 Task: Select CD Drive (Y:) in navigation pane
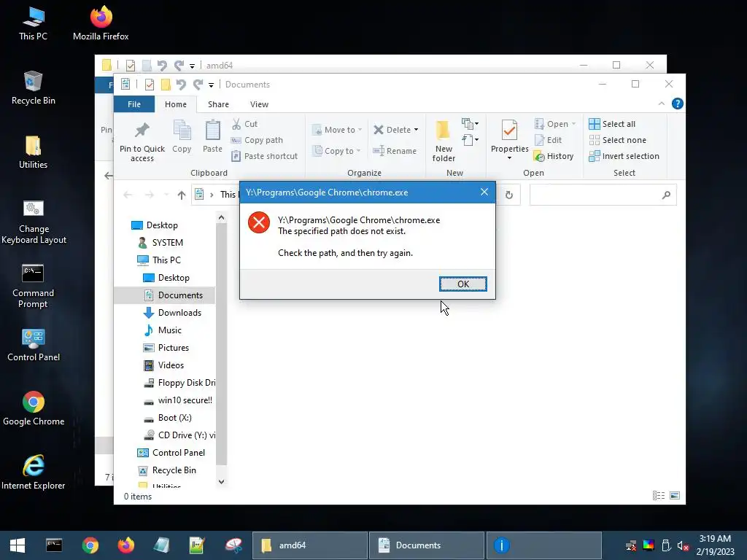point(179,435)
